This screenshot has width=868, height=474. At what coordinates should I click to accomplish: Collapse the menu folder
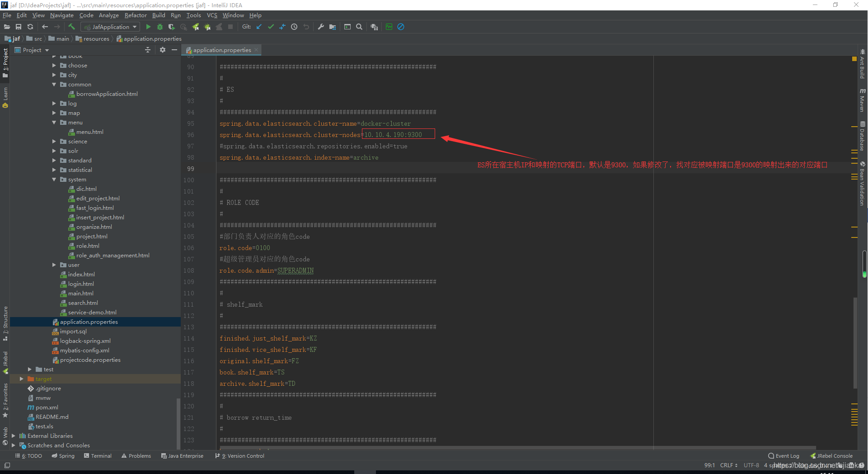[x=54, y=123]
